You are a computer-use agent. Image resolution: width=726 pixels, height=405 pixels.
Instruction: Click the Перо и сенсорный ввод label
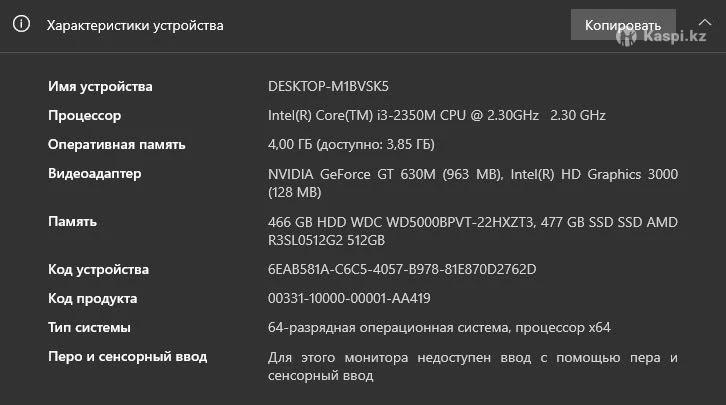click(x=127, y=356)
